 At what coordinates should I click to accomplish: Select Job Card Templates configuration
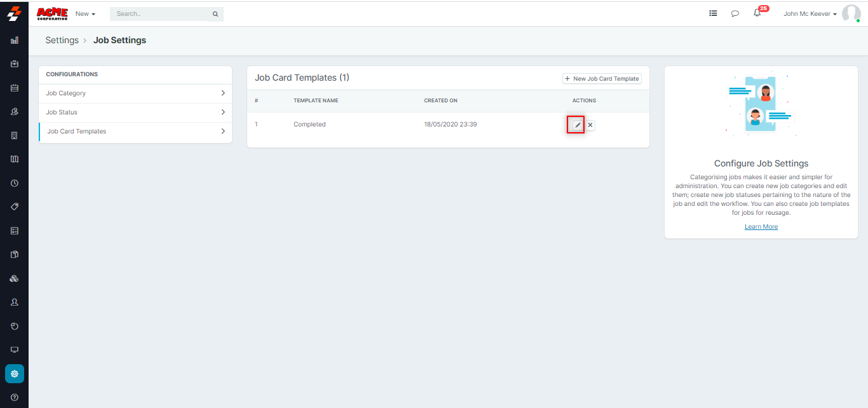[135, 132]
